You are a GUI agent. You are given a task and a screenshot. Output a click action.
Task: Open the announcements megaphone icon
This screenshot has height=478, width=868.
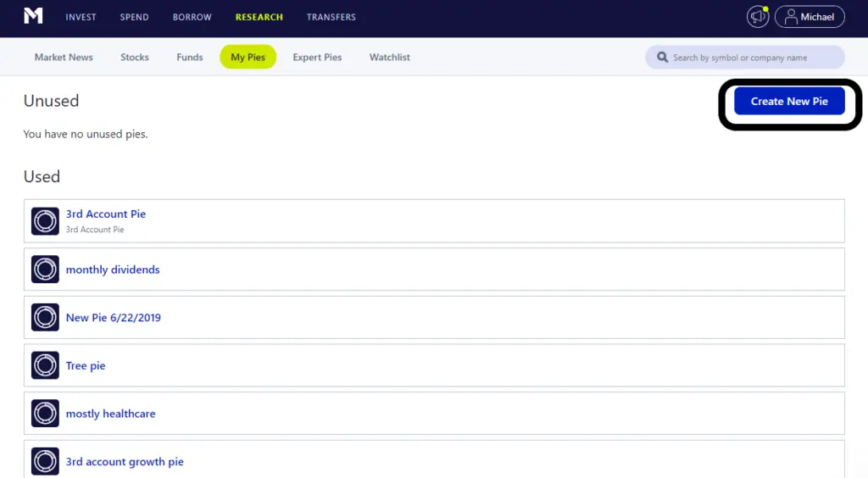(x=757, y=17)
